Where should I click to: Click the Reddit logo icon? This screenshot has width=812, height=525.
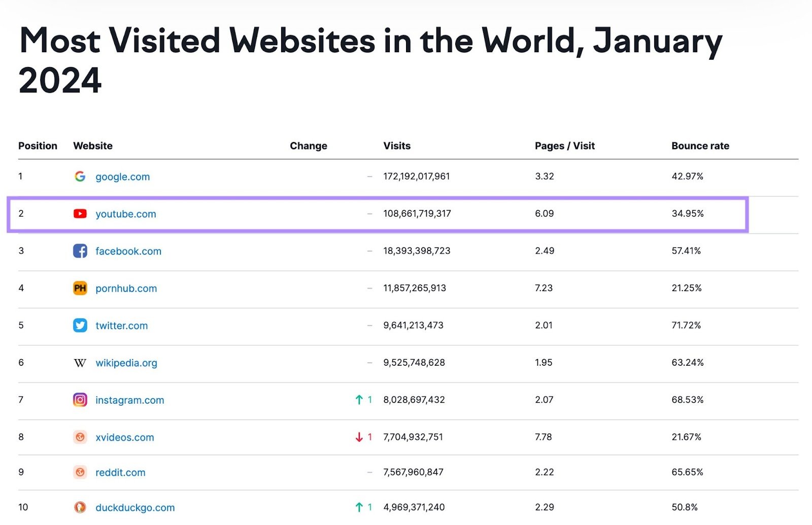click(80, 472)
